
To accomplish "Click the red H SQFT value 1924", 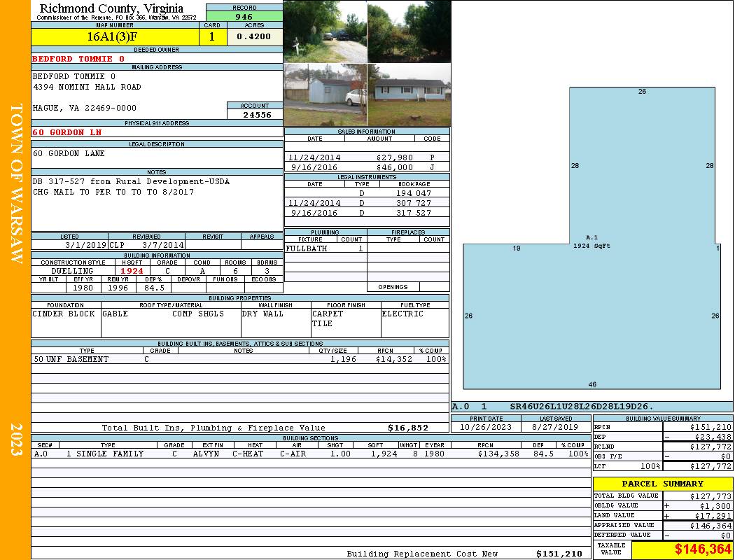I will pyautogui.click(x=132, y=271).
